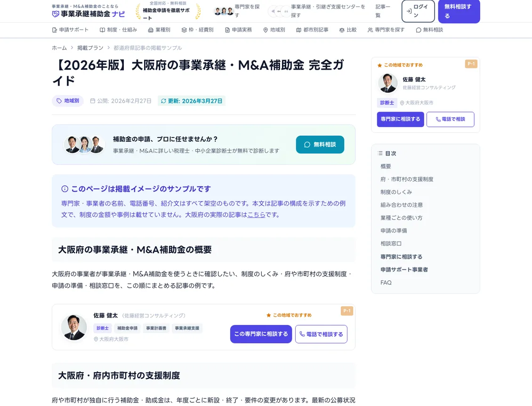The width and height of the screenshot is (532, 406).
Task: Select 業種別 in the navigation bar
Action: click(x=159, y=30)
